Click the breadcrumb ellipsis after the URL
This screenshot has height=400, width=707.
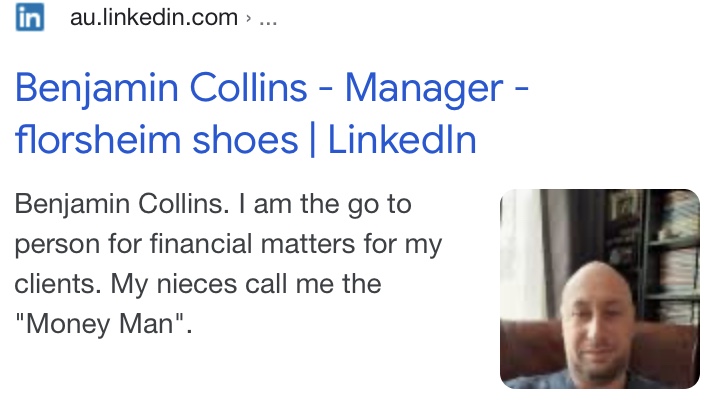tap(267, 19)
